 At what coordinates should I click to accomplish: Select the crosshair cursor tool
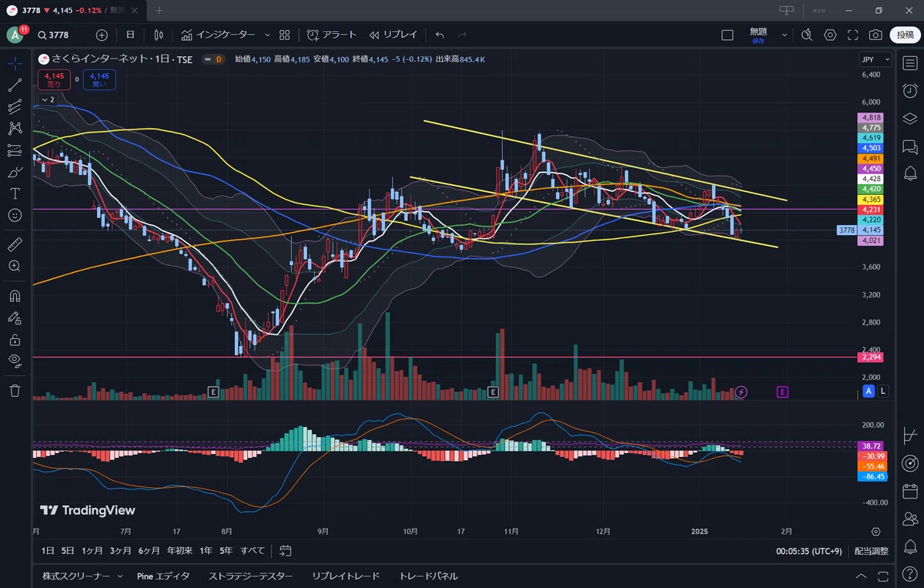tap(15, 63)
